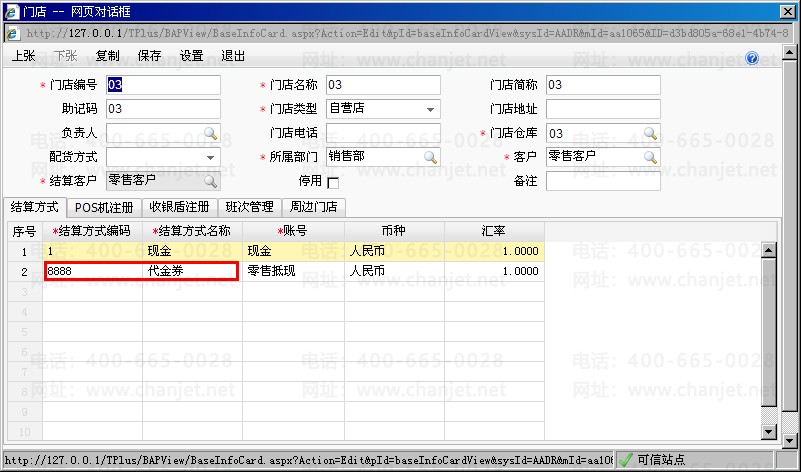Click the 币种 column header
Viewport: 801px width, 472px height.
tap(394, 231)
